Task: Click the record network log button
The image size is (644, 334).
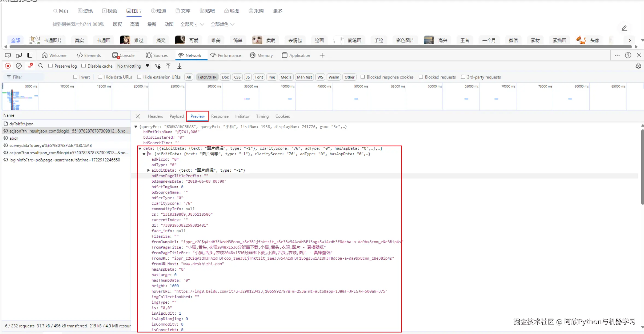Action: 8,66
